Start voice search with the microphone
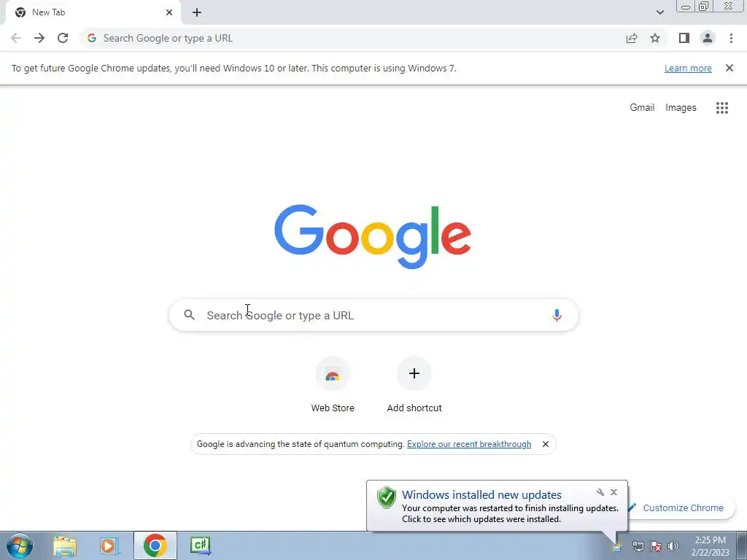 pos(557,315)
